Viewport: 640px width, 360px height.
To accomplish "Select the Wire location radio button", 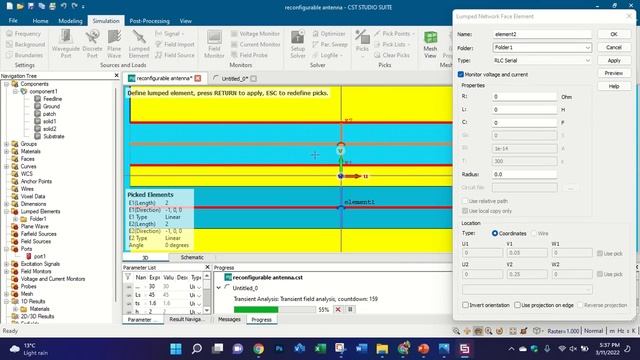I will point(534,233).
